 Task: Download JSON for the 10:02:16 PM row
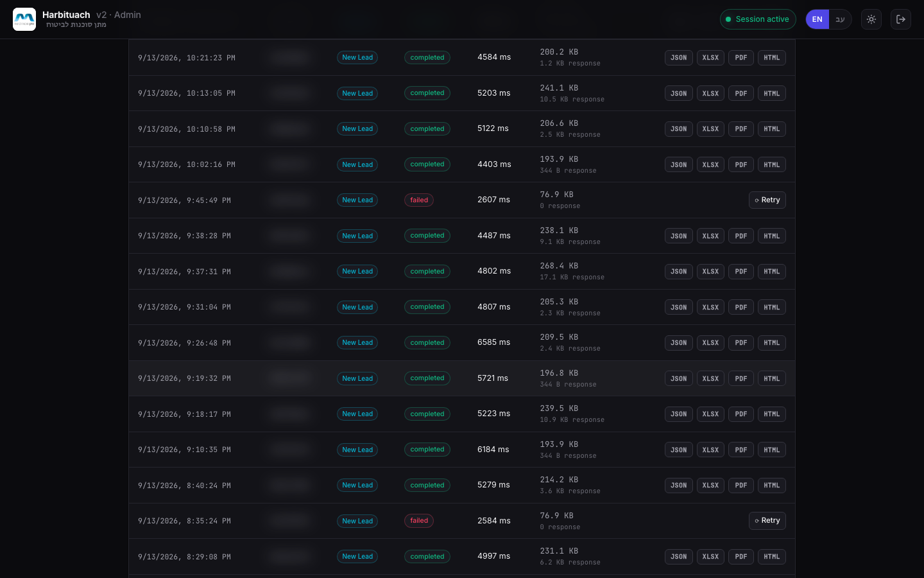(679, 165)
